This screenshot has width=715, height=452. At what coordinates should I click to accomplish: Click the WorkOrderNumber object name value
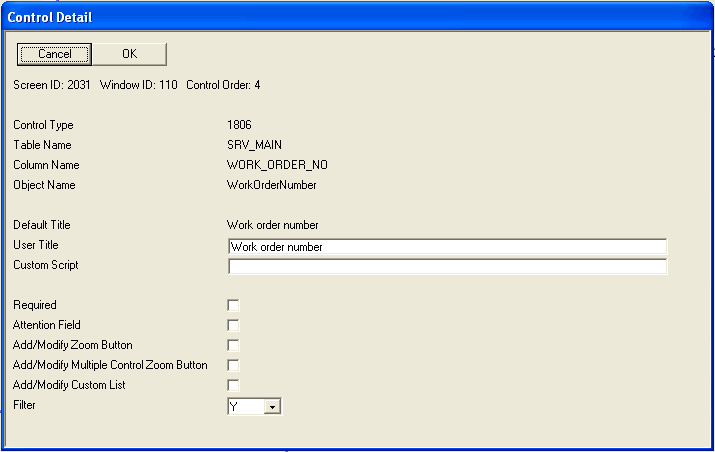tap(271, 185)
